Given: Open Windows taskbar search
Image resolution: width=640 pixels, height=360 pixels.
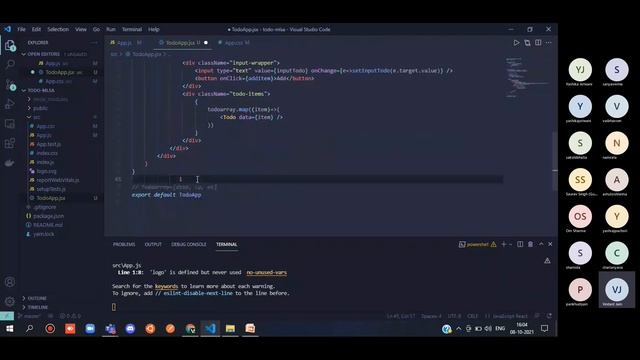Looking at the screenshot, I should tap(29, 329).
